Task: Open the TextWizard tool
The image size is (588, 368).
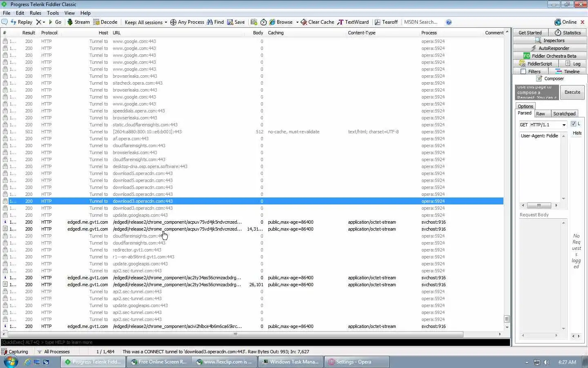Action: [x=353, y=22]
